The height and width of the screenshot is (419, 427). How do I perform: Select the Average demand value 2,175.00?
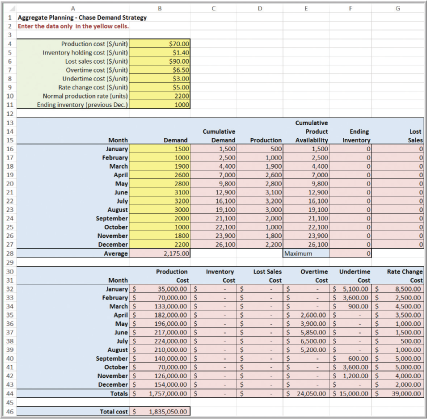pos(160,253)
